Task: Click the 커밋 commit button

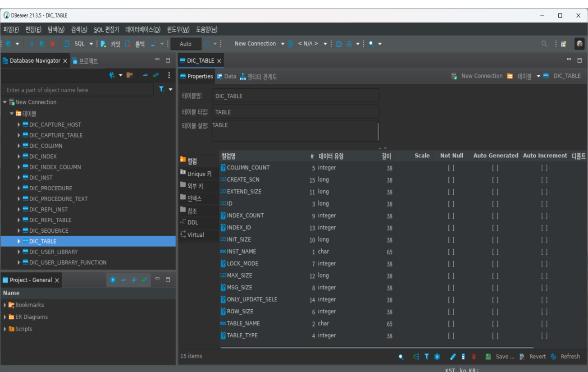Action: point(110,44)
